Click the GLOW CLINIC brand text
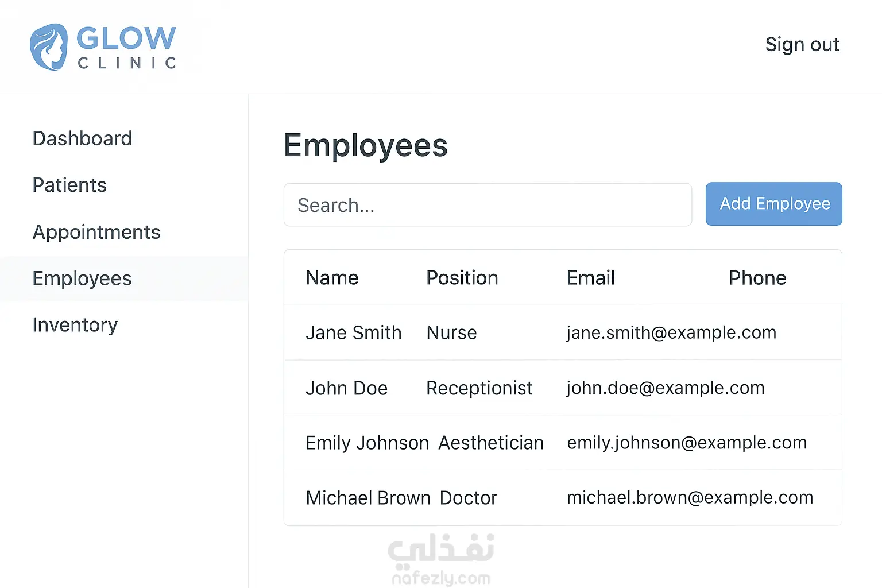882x588 pixels. coord(126,48)
